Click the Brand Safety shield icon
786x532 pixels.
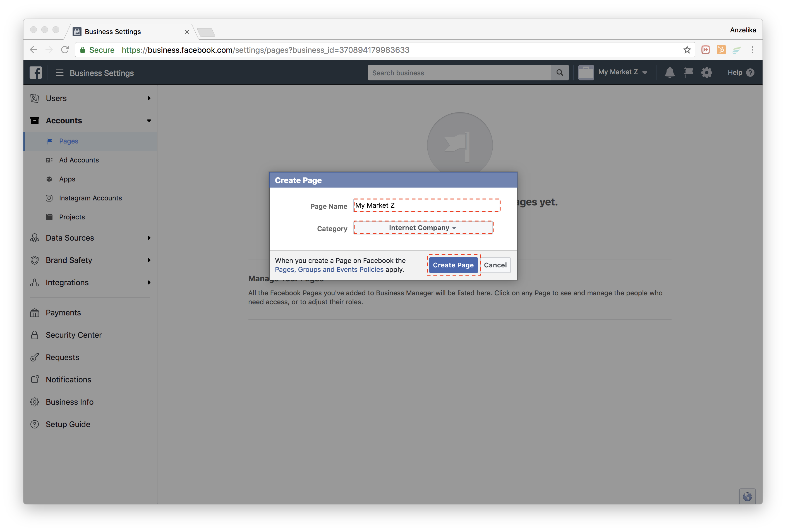[35, 260]
